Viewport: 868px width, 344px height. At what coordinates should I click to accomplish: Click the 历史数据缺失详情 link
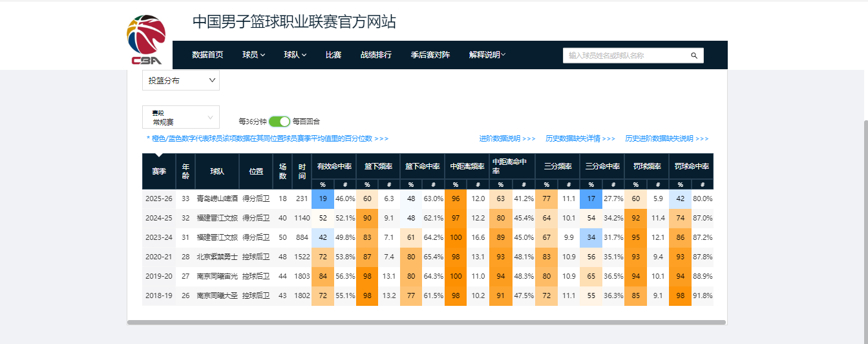click(x=580, y=138)
